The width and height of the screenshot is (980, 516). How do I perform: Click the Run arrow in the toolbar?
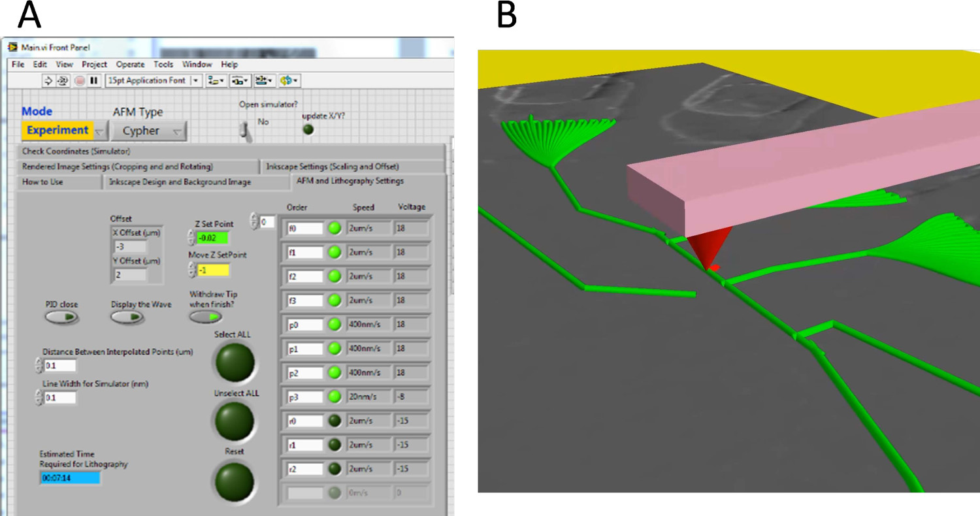click(48, 81)
